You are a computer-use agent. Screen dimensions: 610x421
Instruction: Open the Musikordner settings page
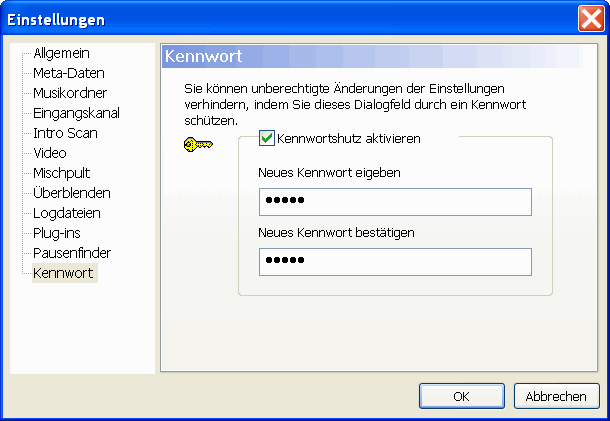pyautogui.click(x=70, y=93)
